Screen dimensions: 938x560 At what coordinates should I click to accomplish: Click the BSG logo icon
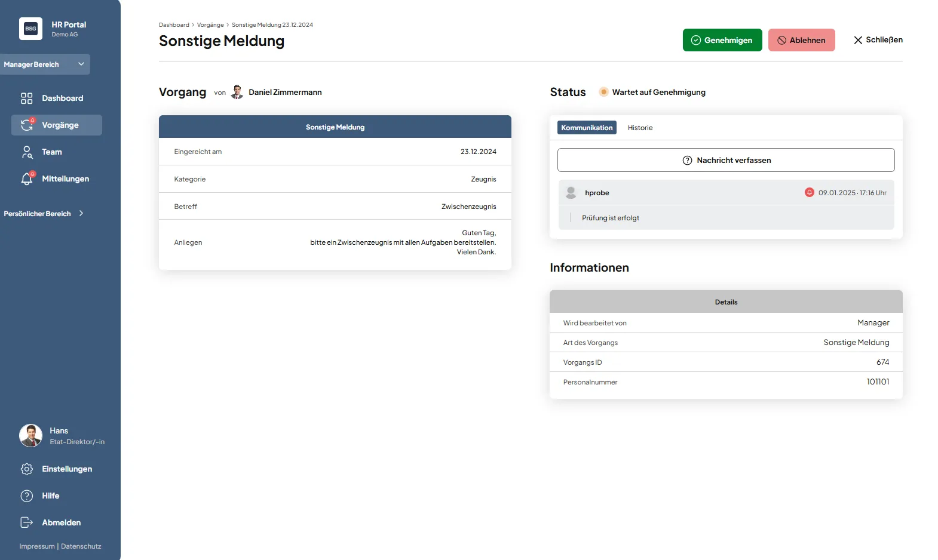(x=30, y=29)
